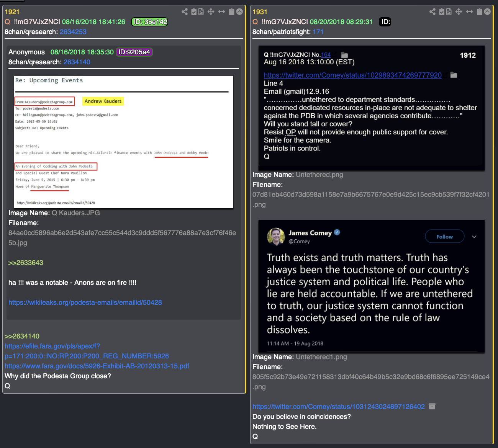The height and width of the screenshot is (448, 498).
Task: Expand tweet options chevron beside Follow
Action: [x=474, y=237]
